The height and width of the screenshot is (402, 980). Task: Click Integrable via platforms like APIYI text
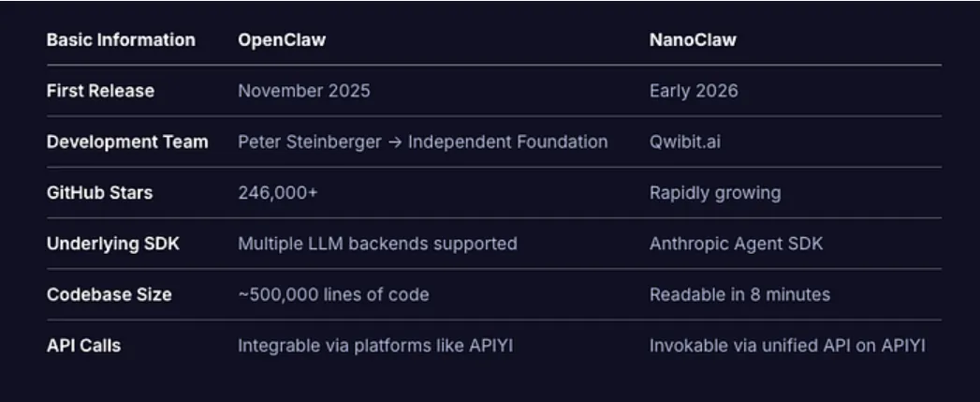pyautogui.click(x=375, y=346)
